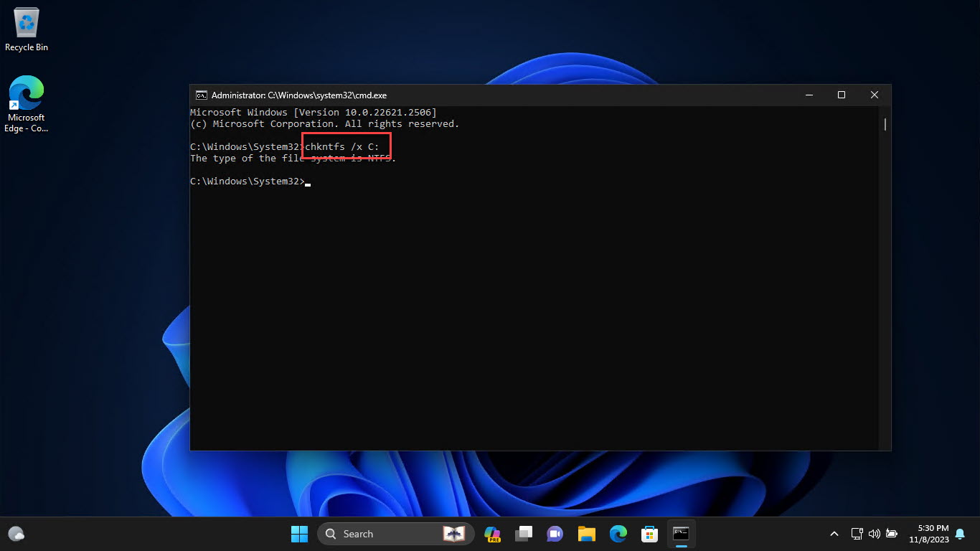
Task: Click the "The type of the file system is NTFS." line
Action: [293, 159]
